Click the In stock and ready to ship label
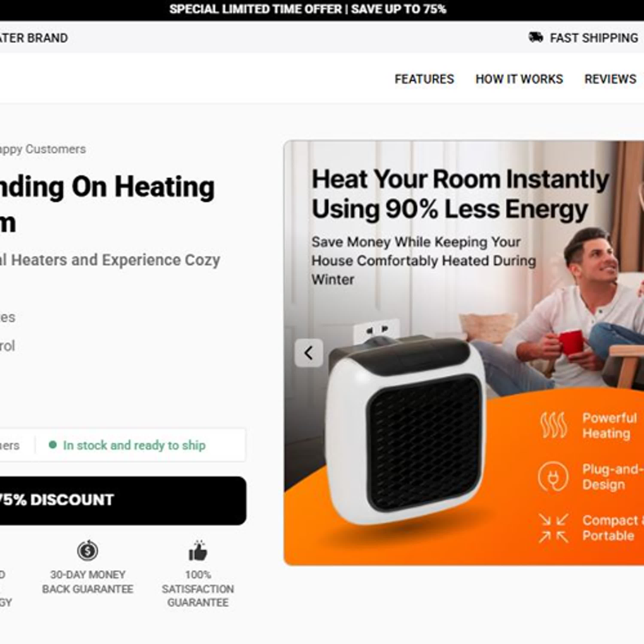Screen dimensions: 644x644 (134, 445)
